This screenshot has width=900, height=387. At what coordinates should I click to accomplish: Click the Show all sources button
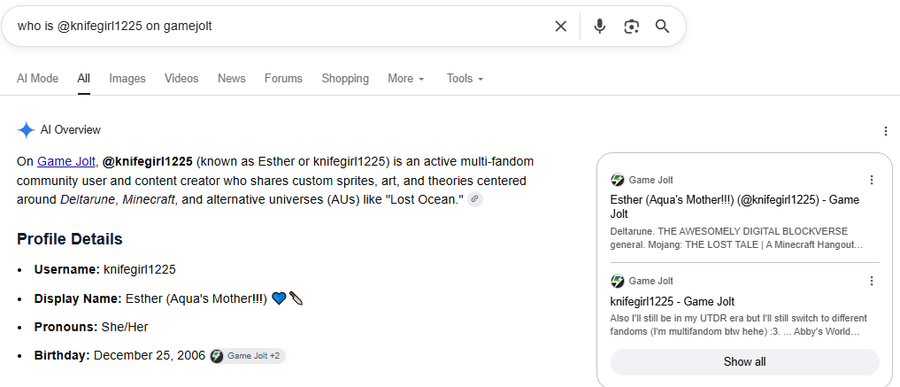pos(744,362)
